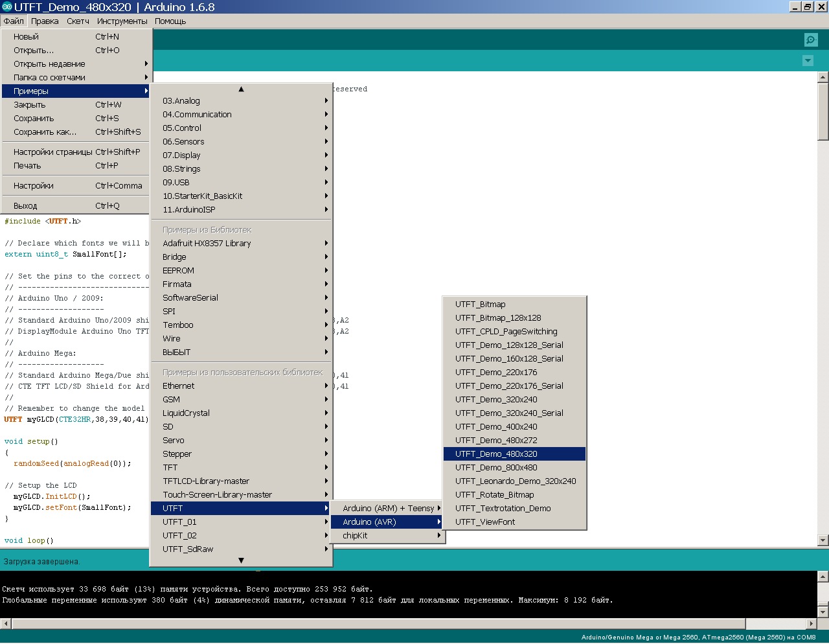
Task: Click console horizontal scrollbar left arrow
Action: click(x=6, y=624)
